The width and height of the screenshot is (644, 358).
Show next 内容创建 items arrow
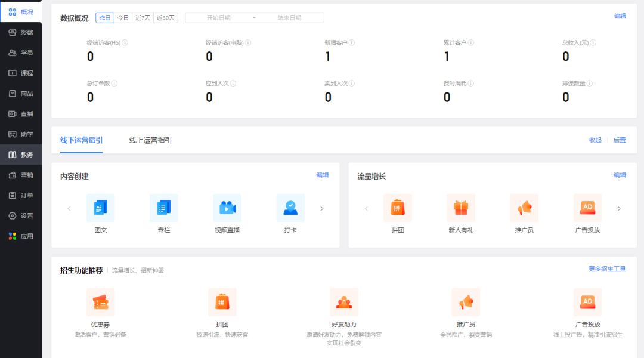(x=321, y=209)
